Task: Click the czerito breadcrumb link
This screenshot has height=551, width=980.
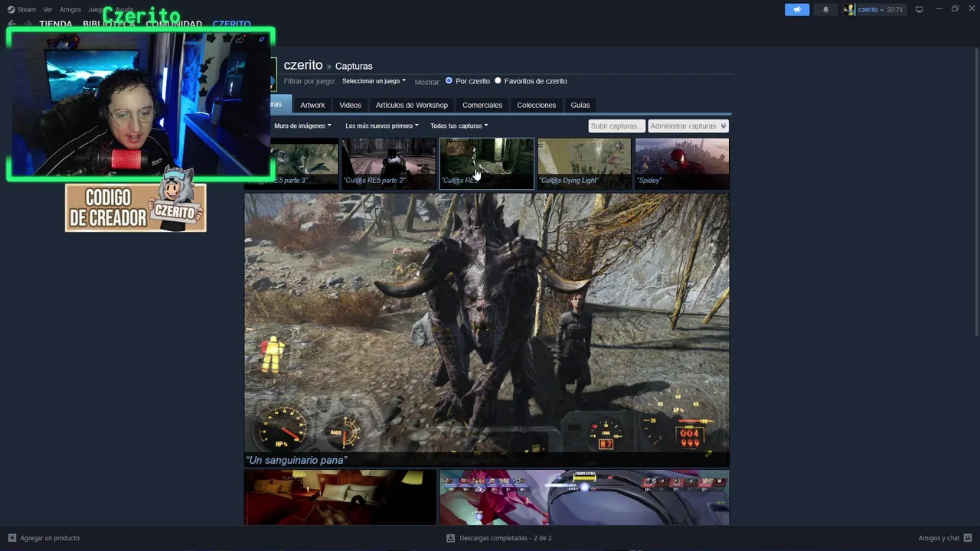Action: (303, 65)
